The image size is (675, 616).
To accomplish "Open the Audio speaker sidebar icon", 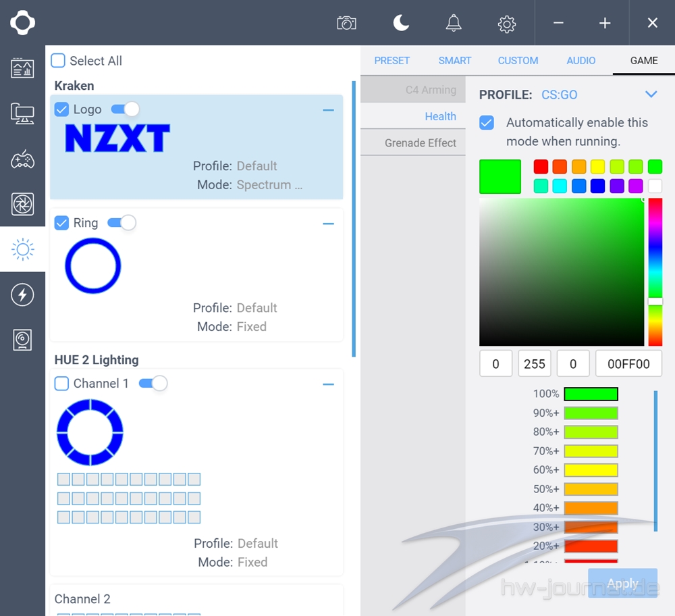I will click(22, 340).
